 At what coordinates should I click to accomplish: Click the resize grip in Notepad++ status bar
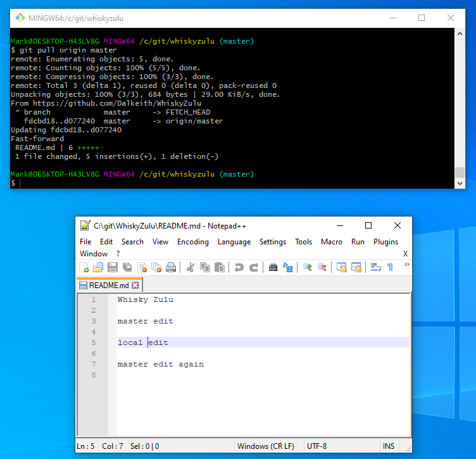[x=408, y=449]
